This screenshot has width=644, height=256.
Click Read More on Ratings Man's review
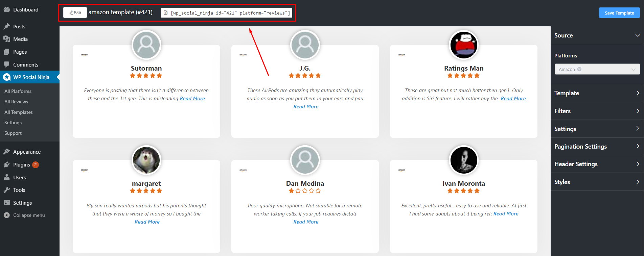point(513,99)
